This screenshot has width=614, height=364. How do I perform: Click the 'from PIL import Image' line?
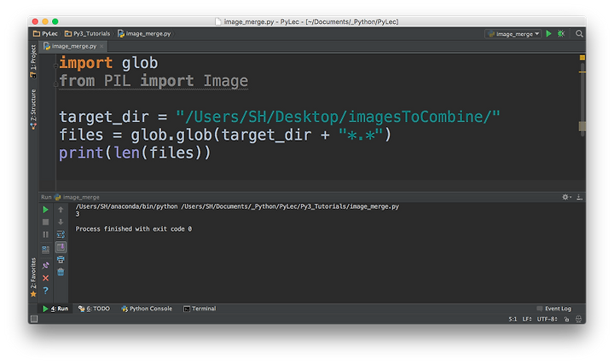(153, 81)
